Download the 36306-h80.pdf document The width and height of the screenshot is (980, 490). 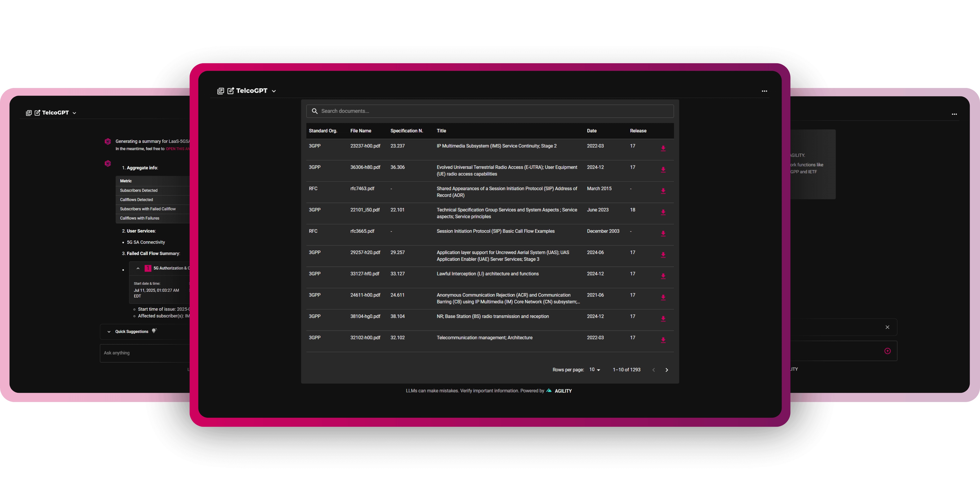pos(663,170)
